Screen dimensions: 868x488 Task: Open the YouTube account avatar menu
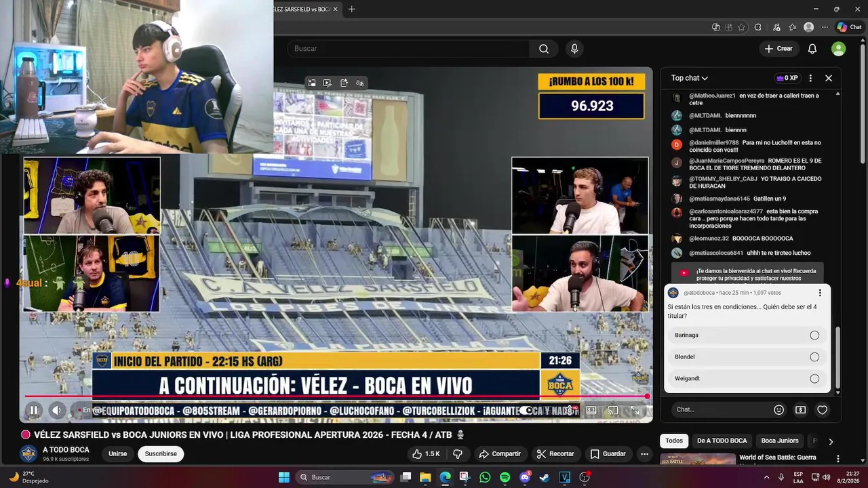click(839, 49)
